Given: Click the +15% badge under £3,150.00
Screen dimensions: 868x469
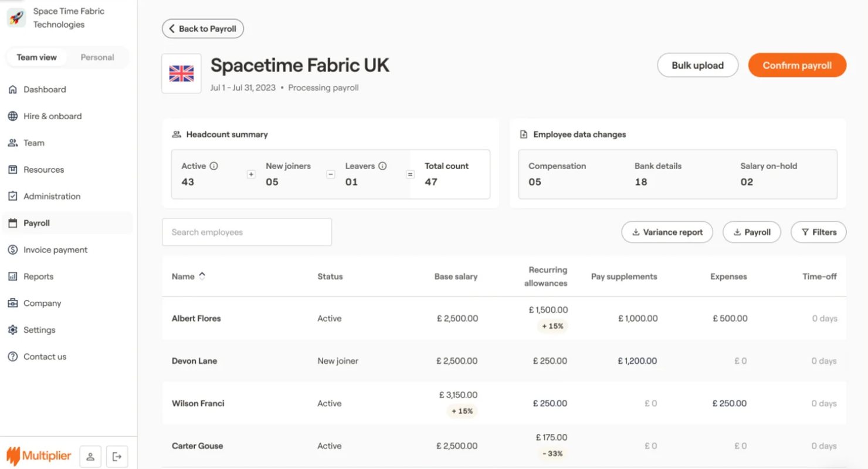Looking at the screenshot, I should tap(462, 411).
